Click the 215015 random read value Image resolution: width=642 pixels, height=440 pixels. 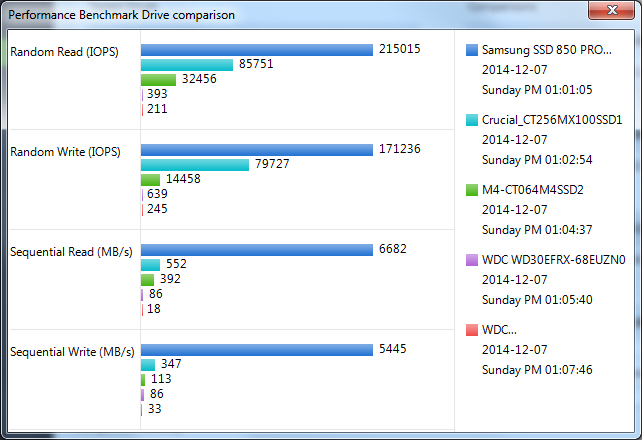400,49
